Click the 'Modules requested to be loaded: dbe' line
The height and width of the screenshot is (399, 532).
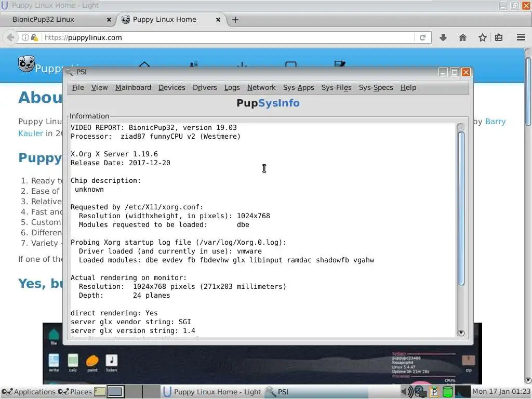(164, 224)
